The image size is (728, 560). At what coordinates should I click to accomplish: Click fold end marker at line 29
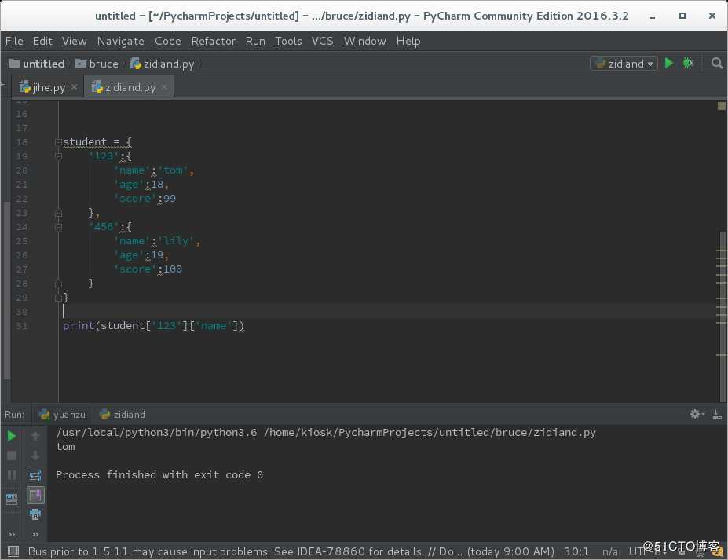[x=58, y=298]
